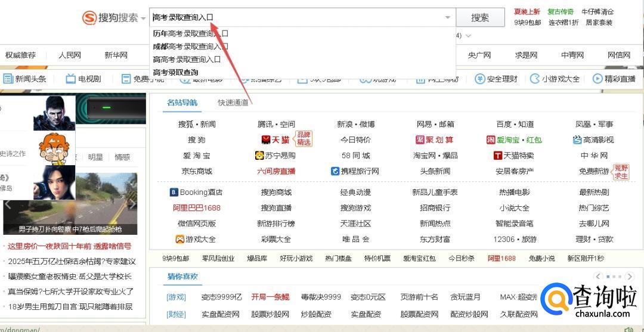
Task: Open the 猜你喜欢 tab
Action: click(182, 276)
